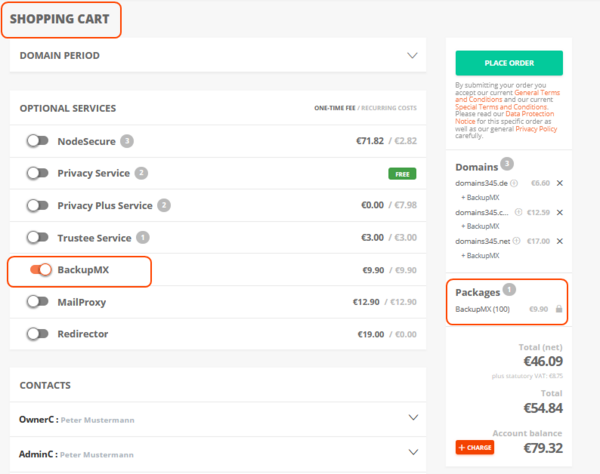Click the domains345.net domain name

(483, 241)
